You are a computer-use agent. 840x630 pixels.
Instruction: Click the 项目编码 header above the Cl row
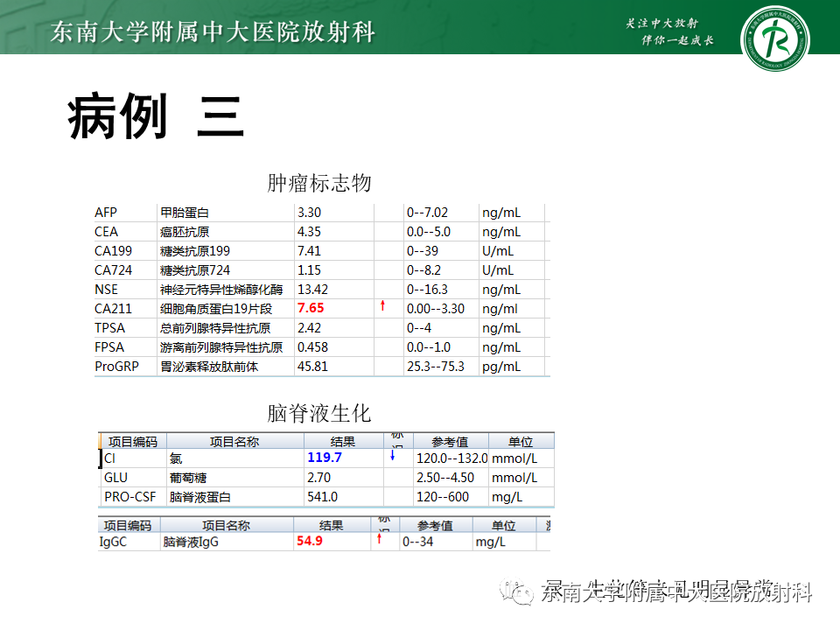(133, 441)
